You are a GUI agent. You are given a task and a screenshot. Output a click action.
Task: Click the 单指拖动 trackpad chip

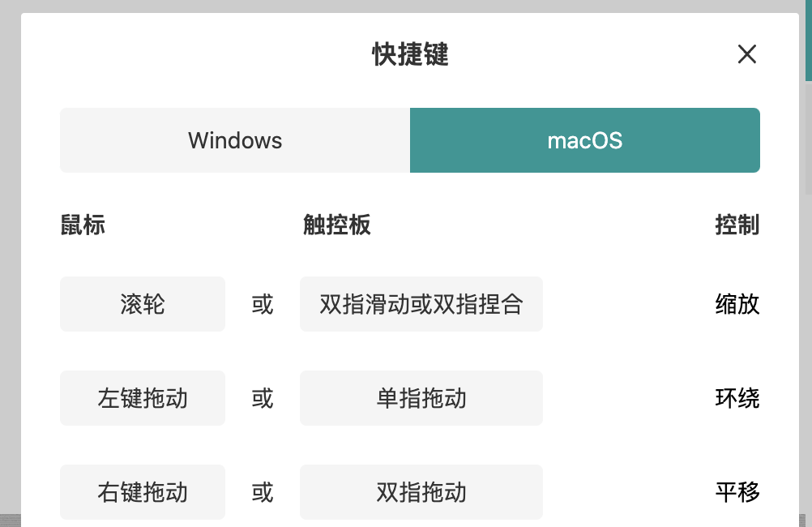pos(421,398)
